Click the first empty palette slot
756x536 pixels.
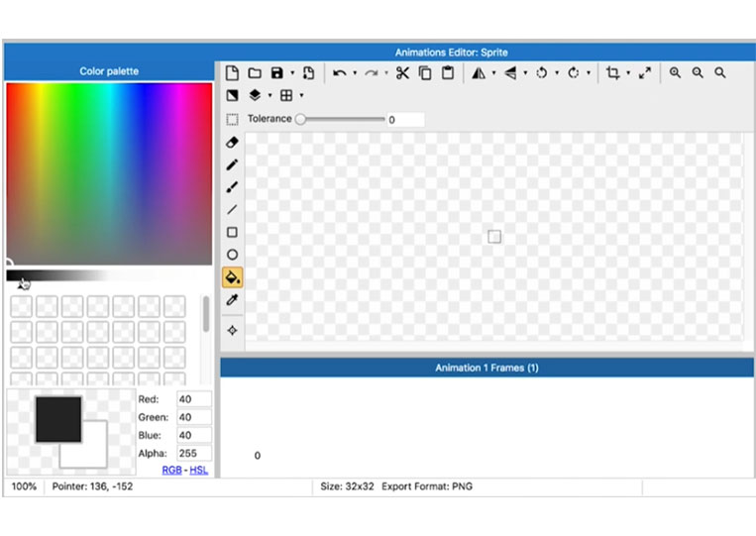point(21,306)
